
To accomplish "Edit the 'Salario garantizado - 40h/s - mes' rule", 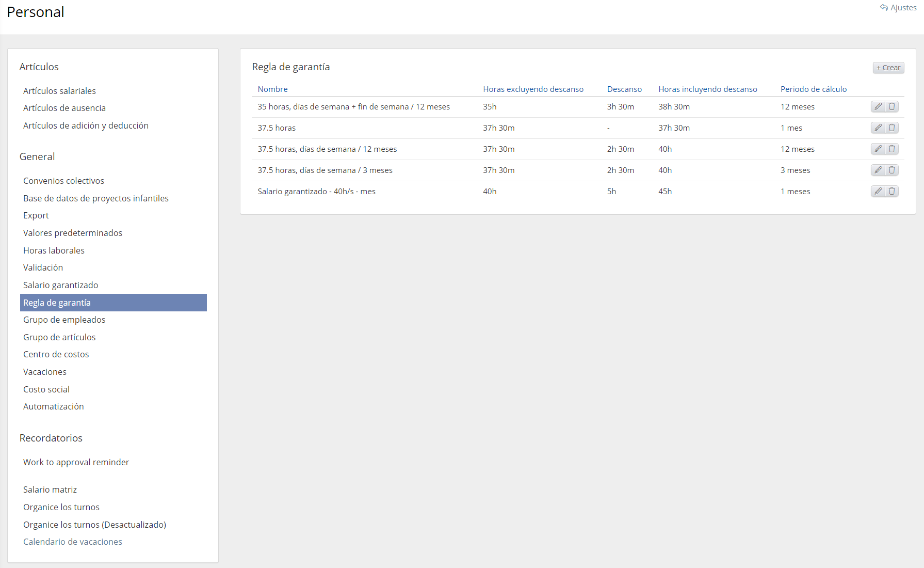I will [x=878, y=191].
